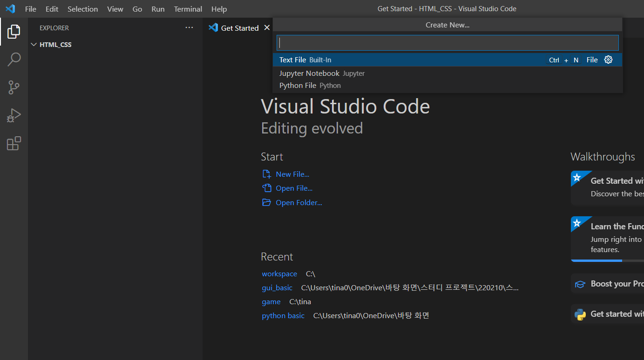The width and height of the screenshot is (644, 360).
Task: Click the VS Code logo in title bar
Action: 10,9
